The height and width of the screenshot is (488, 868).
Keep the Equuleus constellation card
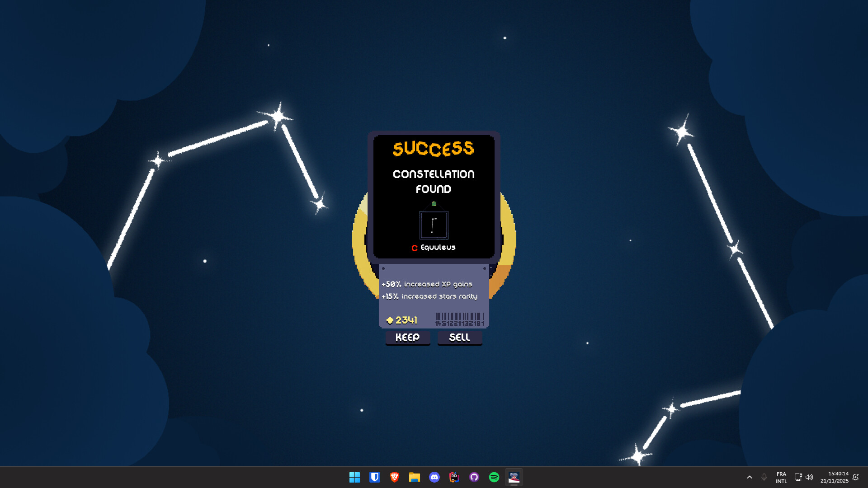pyautogui.click(x=407, y=338)
